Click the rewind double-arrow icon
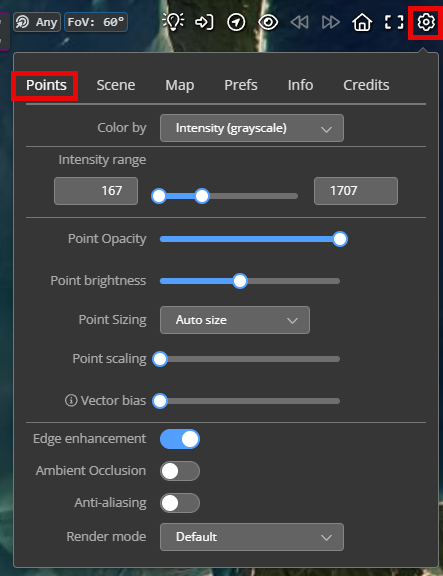The width and height of the screenshot is (443, 576). tap(299, 22)
